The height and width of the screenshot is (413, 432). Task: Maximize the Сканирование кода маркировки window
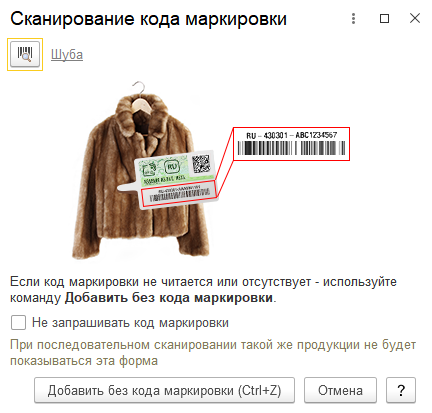(384, 18)
